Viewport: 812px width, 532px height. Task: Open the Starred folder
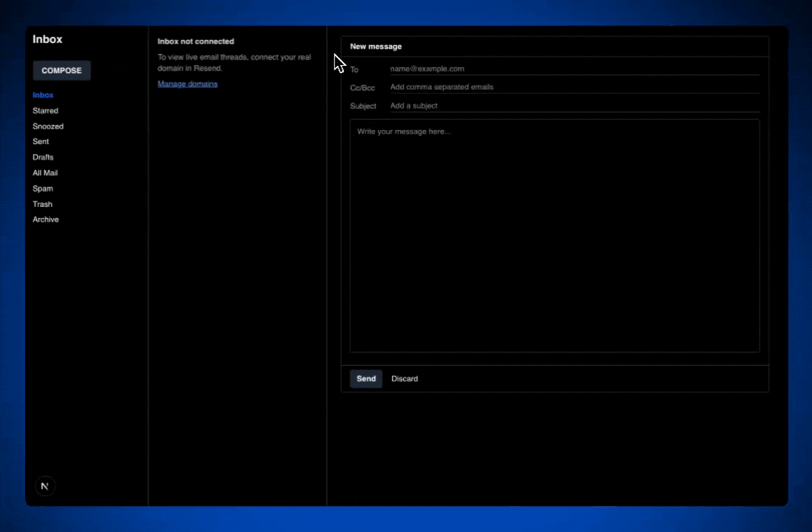click(45, 110)
